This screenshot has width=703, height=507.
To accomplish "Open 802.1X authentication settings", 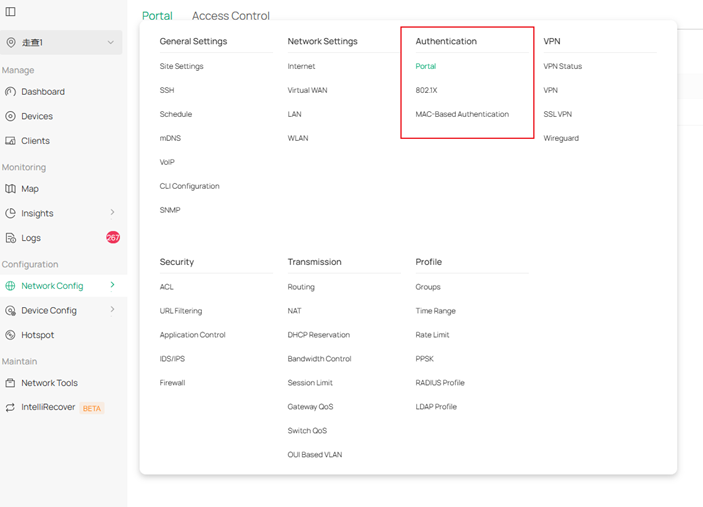I will pos(426,90).
